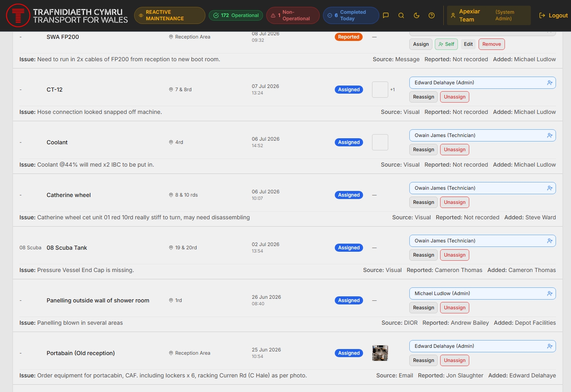
Task: Click the add-user icon on CT-12 row
Action: point(550,83)
